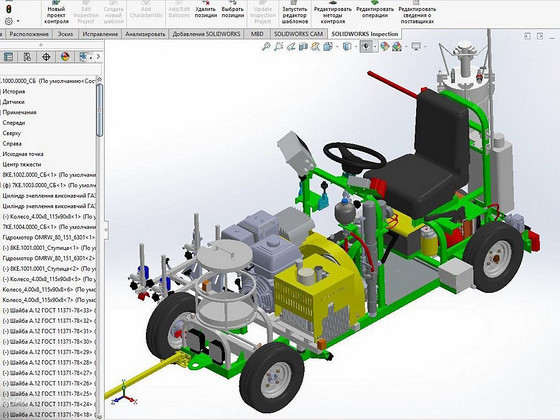Select 8КЕ.1002.0000_СБ<1> component
This screenshot has width=560, height=420.
(x=48, y=175)
